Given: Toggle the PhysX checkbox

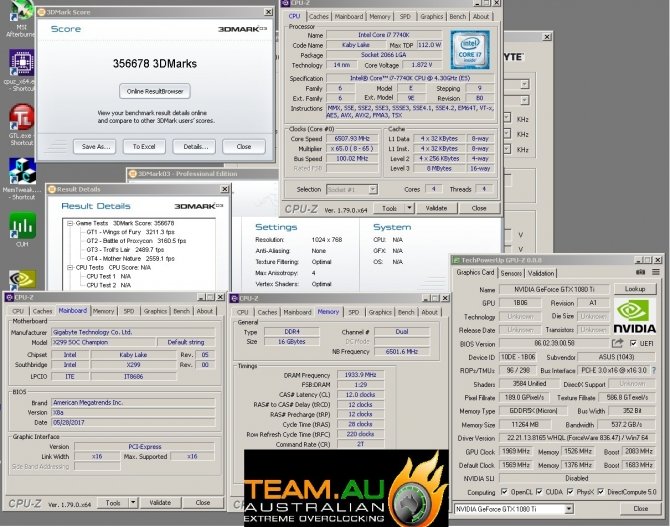Looking at the screenshot, I should point(570,492).
